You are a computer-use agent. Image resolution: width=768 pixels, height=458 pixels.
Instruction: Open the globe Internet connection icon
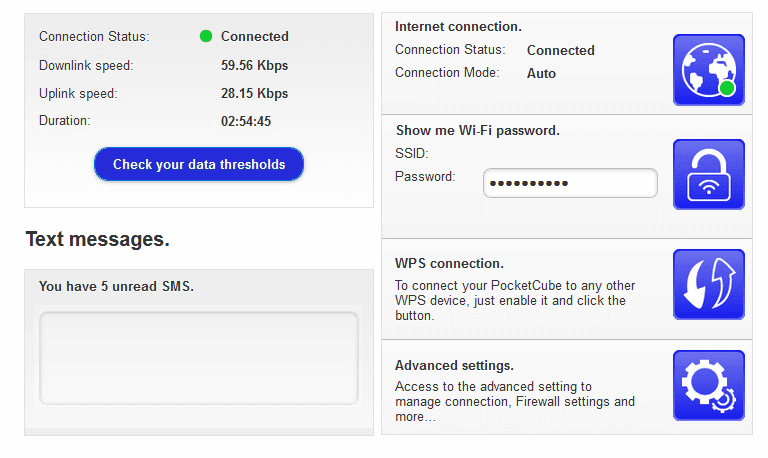click(709, 70)
